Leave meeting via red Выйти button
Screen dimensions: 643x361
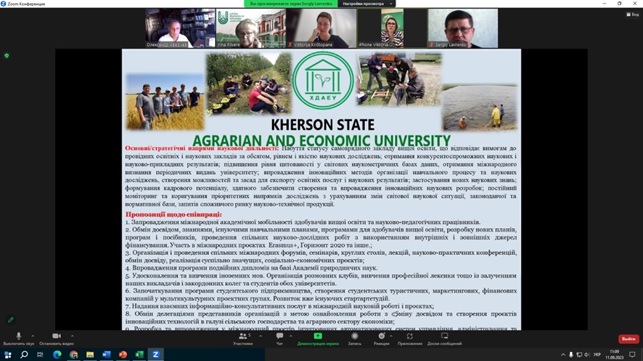[x=628, y=339]
